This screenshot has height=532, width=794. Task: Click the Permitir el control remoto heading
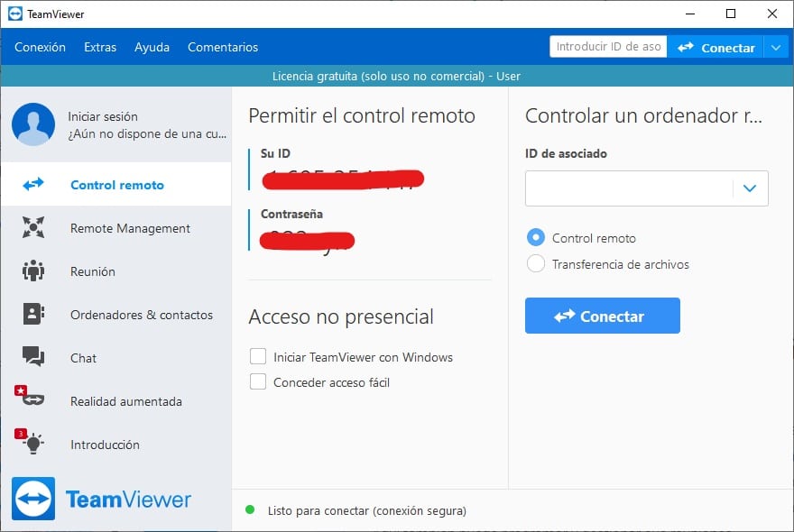362,115
